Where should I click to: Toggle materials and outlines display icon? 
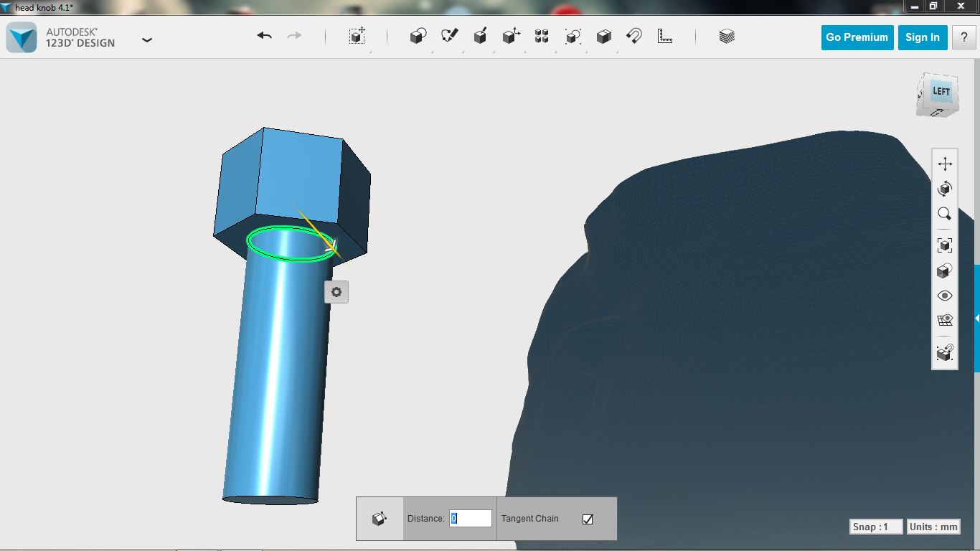(x=945, y=270)
